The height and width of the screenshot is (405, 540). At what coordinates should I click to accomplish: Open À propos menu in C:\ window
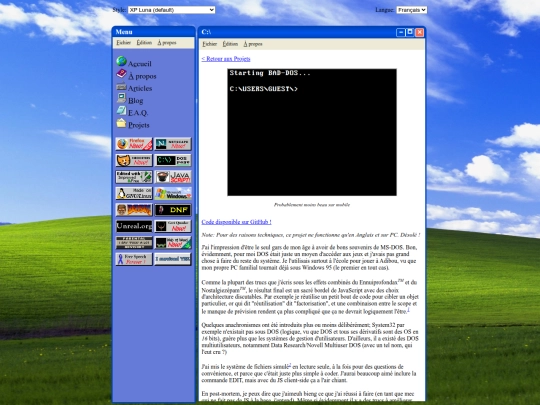coord(253,44)
